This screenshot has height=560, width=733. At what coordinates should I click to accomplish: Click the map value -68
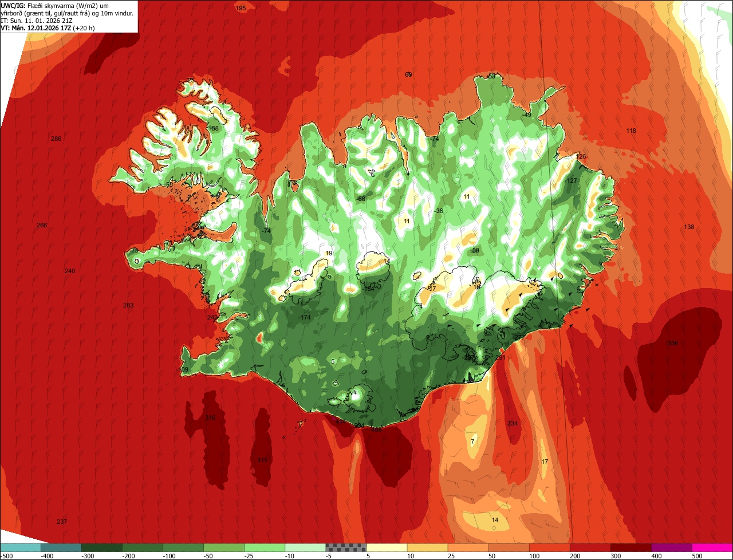pyautogui.click(x=361, y=199)
